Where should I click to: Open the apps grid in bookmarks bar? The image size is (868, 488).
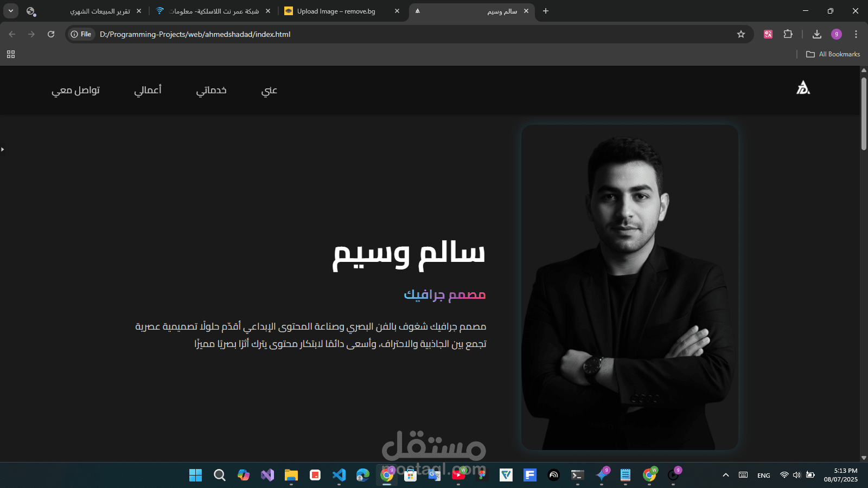pyautogui.click(x=11, y=54)
